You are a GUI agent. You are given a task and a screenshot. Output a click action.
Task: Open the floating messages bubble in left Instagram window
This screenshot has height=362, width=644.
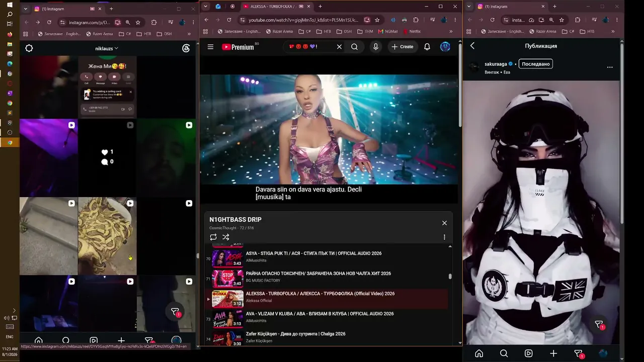coord(175,312)
